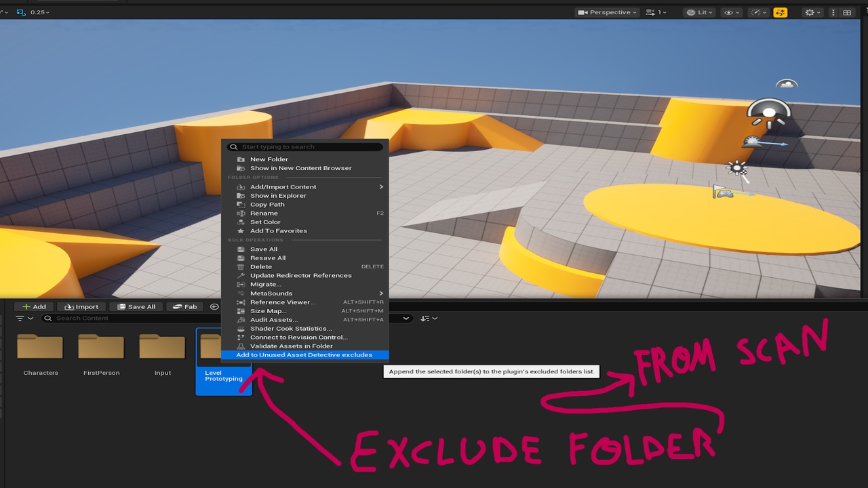Click the viewport layout grid icon

pos(847,12)
